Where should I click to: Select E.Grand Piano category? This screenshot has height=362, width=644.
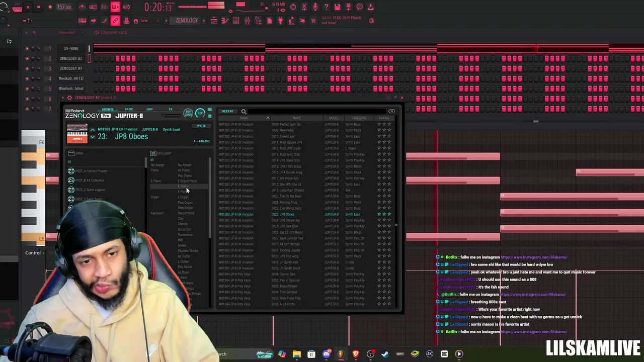point(187,181)
